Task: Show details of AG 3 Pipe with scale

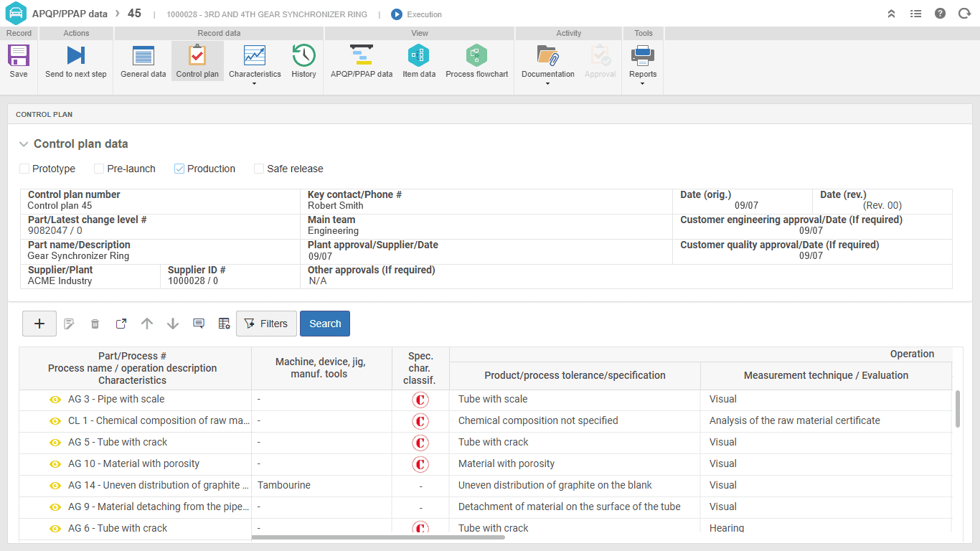Action: [55, 400]
